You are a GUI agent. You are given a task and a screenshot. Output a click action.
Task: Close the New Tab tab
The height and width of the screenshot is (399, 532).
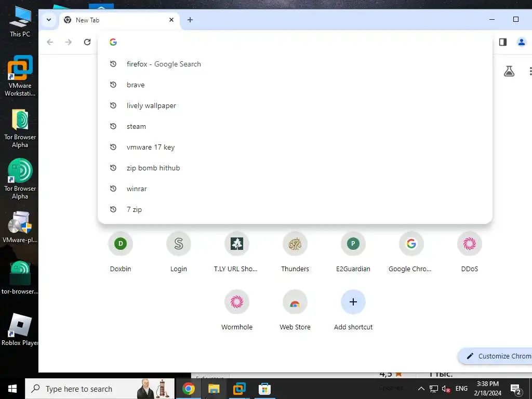tap(171, 20)
